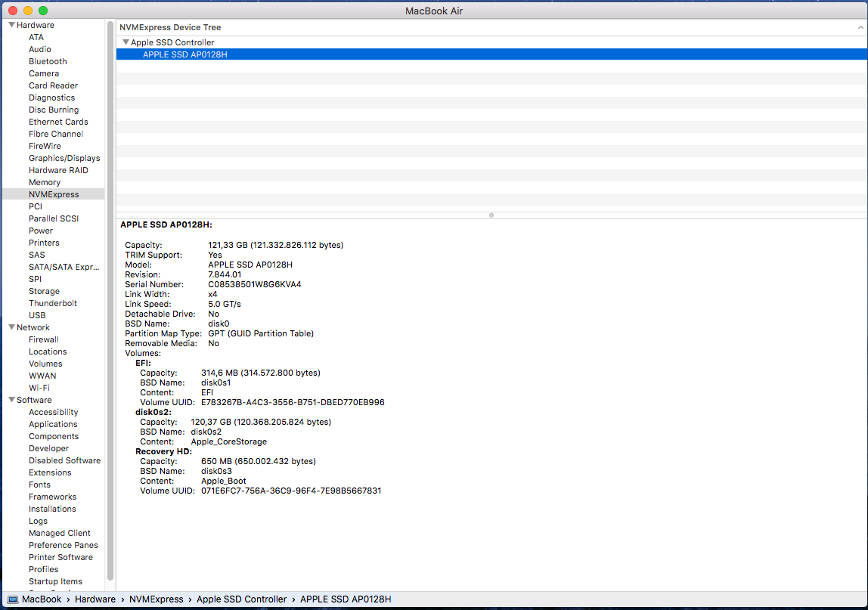This screenshot has width=868, height=610.
Task: Select Preference Panes entry
Action: (x=63, y=545)
